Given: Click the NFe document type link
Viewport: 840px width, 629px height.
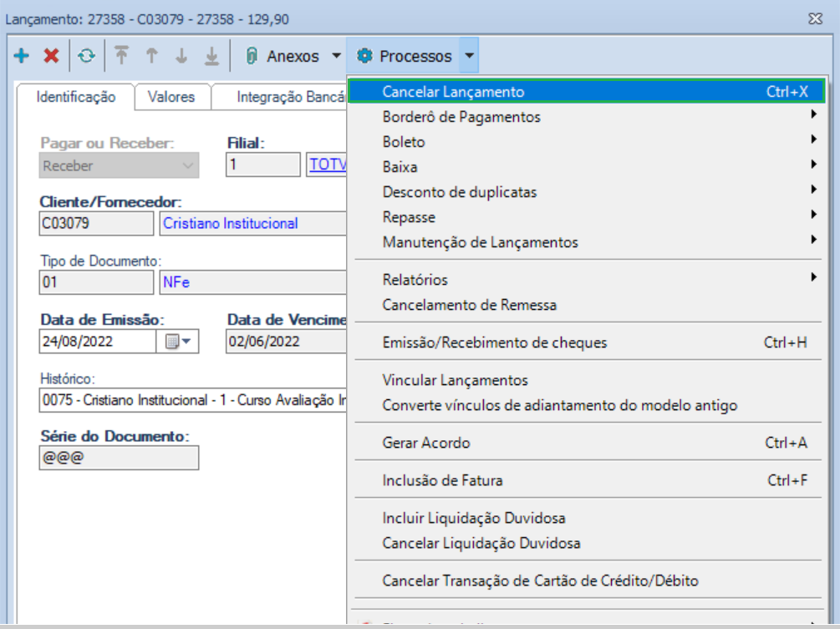Looking at the screenshot, I should 176,282.
